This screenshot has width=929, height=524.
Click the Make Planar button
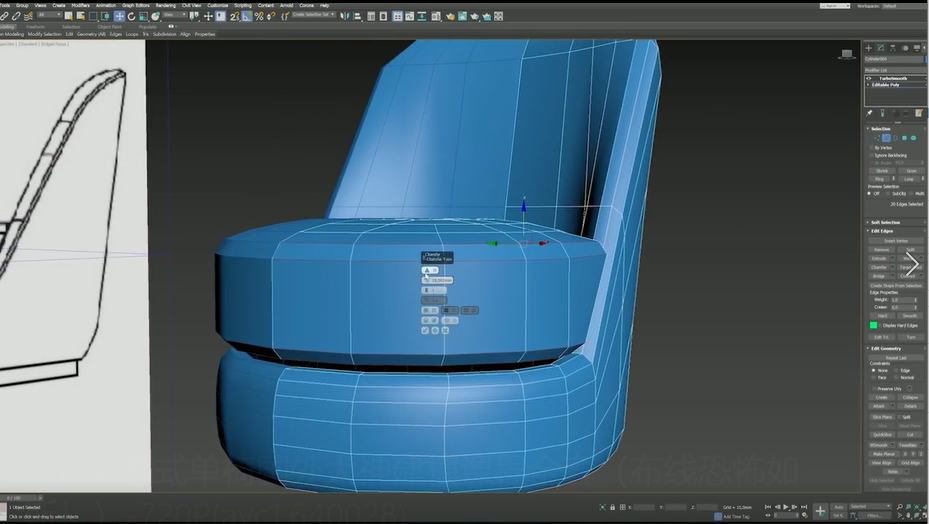(883, 454)
